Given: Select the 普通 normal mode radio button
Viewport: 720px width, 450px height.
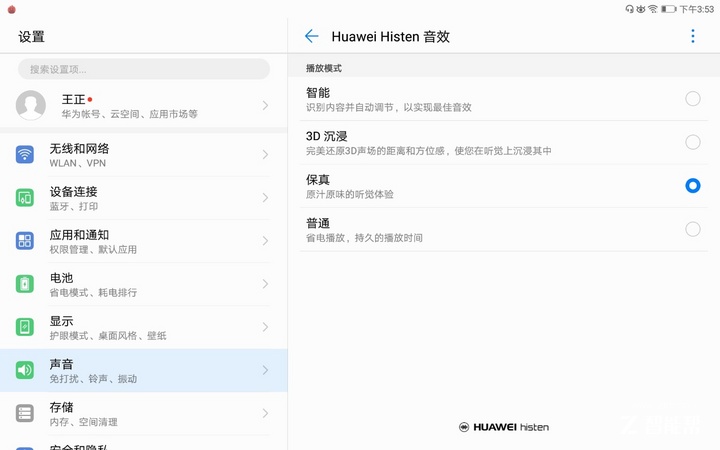Looking at the screenshot, I should pyautogui.click(x=693, y=229).
